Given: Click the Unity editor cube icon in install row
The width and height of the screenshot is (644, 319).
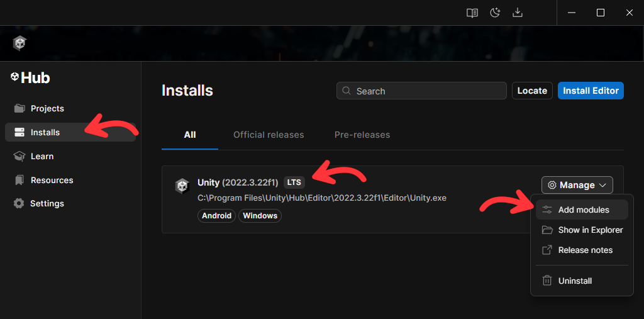Looking at the screenshot, I should click(x=182, y=186).
